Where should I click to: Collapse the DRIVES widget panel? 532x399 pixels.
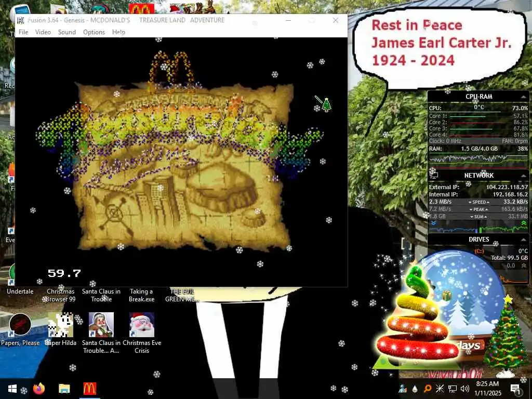coord(523,240)
